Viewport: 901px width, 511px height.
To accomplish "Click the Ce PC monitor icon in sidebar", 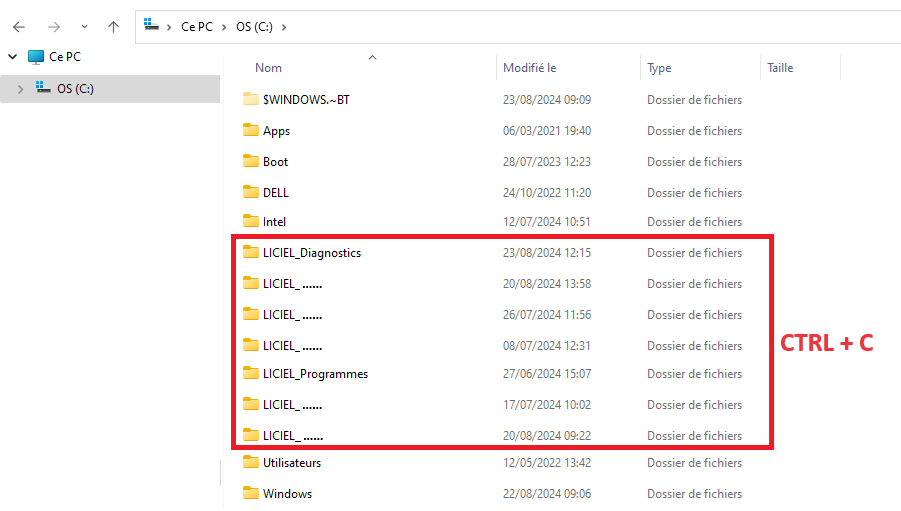I will pos(36,57).
